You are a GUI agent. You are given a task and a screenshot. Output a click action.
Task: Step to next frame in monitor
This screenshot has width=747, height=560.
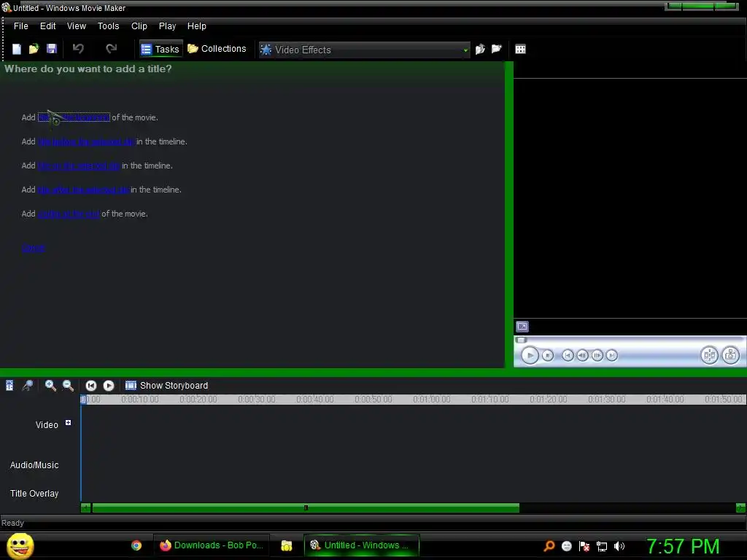click(x=597, y=355)
